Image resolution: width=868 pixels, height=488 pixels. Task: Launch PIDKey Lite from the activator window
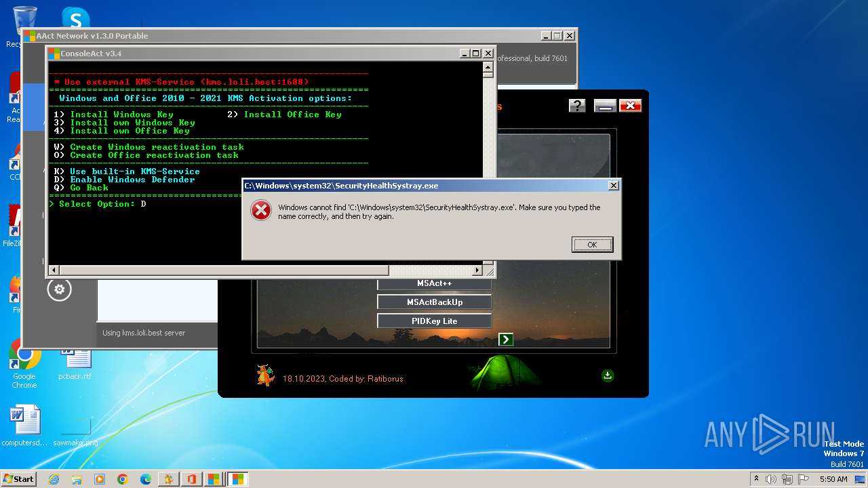(x=434, y=321)
